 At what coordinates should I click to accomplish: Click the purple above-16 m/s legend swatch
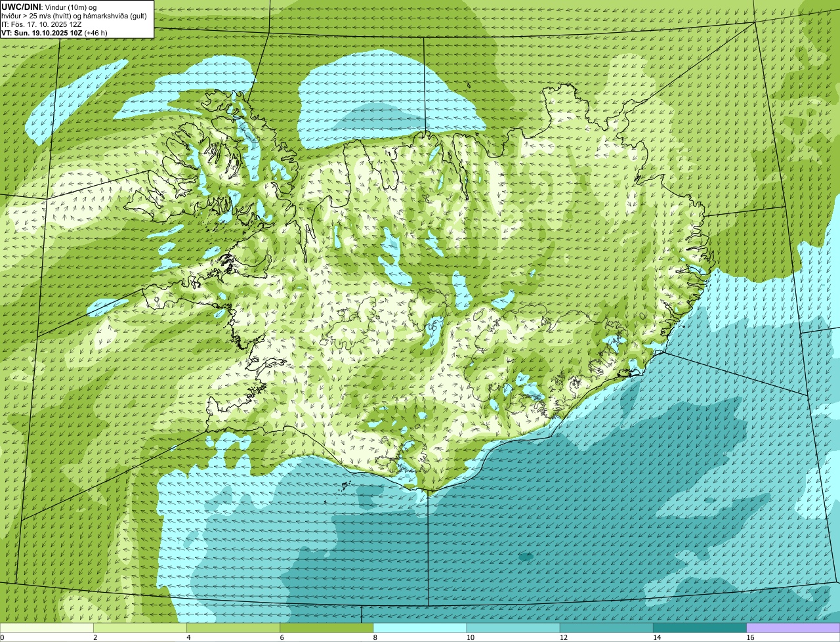tap(793, 628)
